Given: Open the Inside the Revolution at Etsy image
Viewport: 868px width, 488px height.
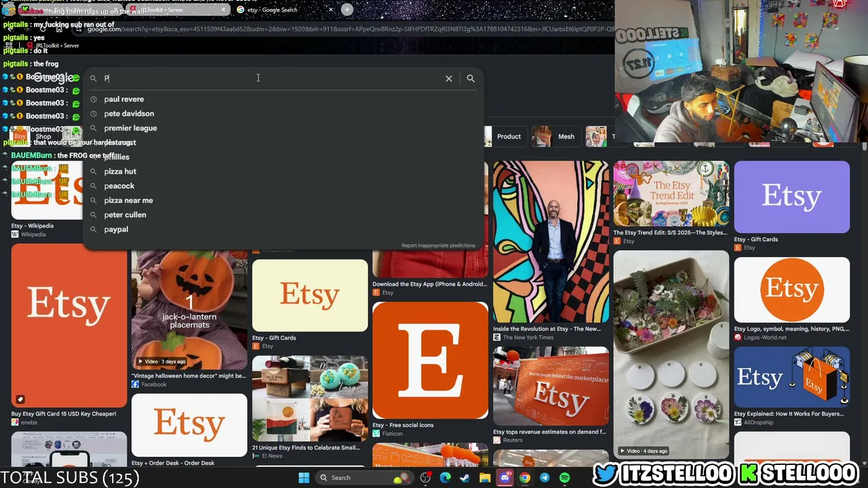Looking at the screenshot, I should point(551,241).
